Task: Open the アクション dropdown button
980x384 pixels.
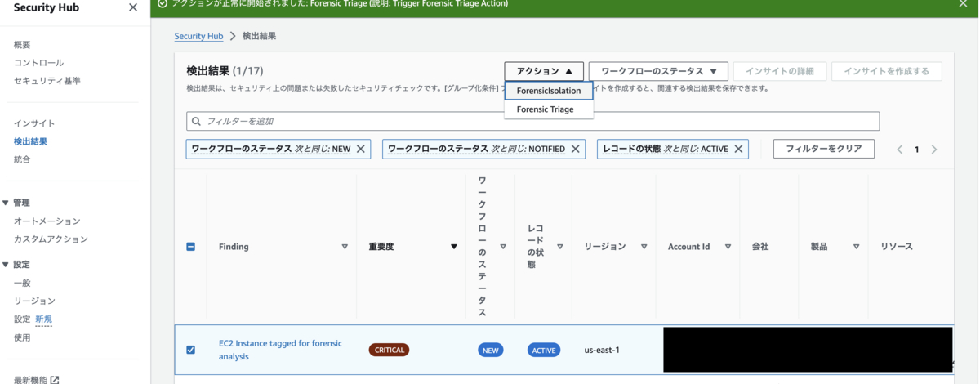Action: tap(544, 71)
